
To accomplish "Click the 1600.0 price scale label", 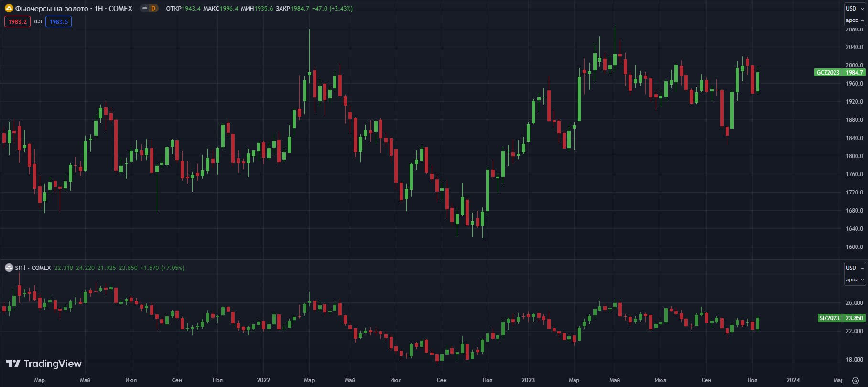I will click(x=855, y=247).
